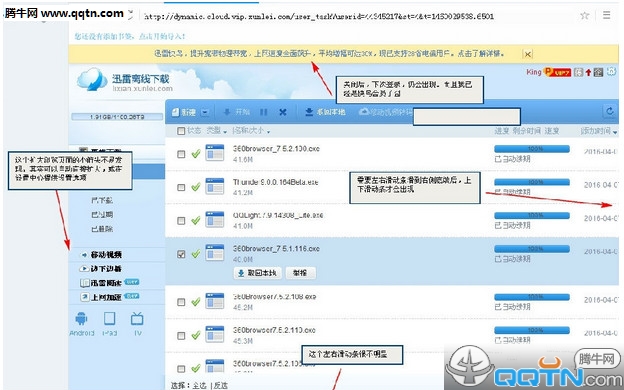Open 迅雷阅读 in the sidebar

106,283
